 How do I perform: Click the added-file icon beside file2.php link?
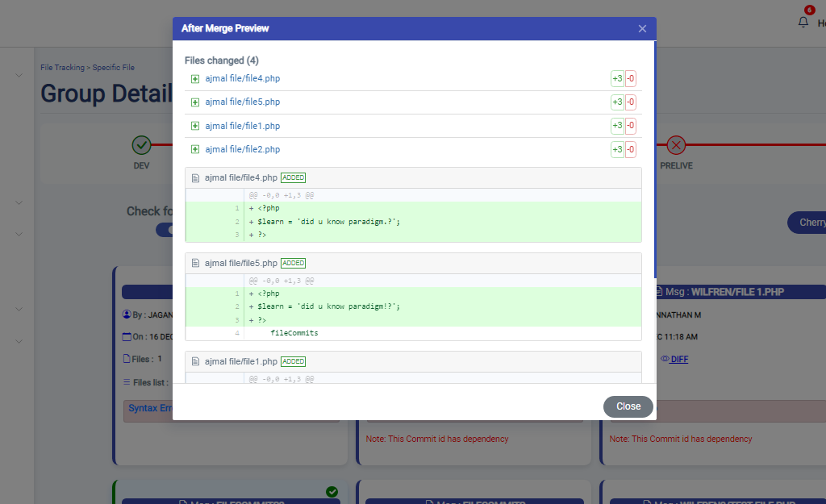coord(195,150)
